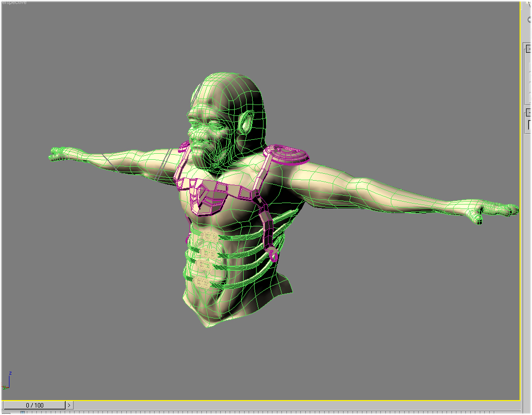
Task: Collapse the command panel rollout containing one field
Action: [x=529, y=113]
